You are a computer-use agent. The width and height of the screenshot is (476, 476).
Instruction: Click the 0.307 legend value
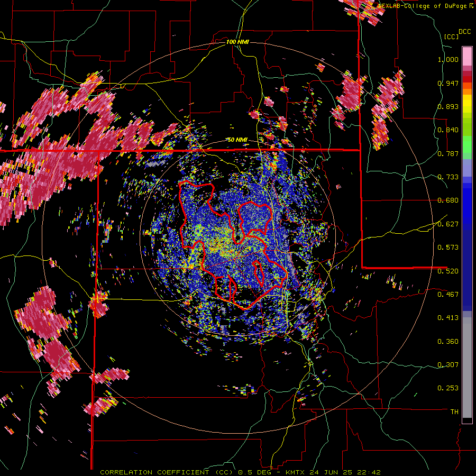coord(448,364)
